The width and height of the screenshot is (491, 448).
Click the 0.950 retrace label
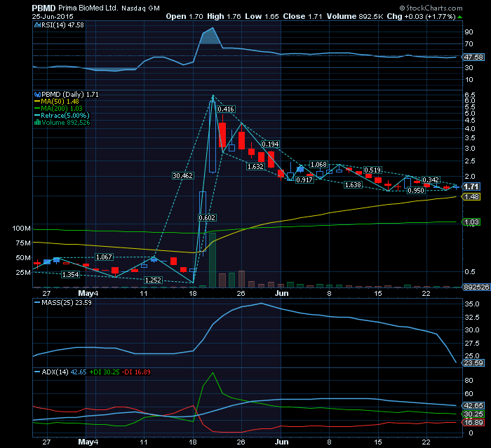tap(416, 190)
